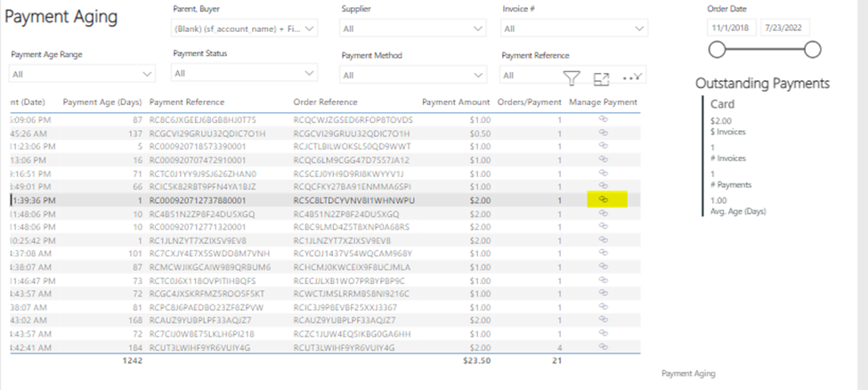The image size is (868, 390).
Task: Click the right Order Date slider handle
Action: (x=812, y=51)
